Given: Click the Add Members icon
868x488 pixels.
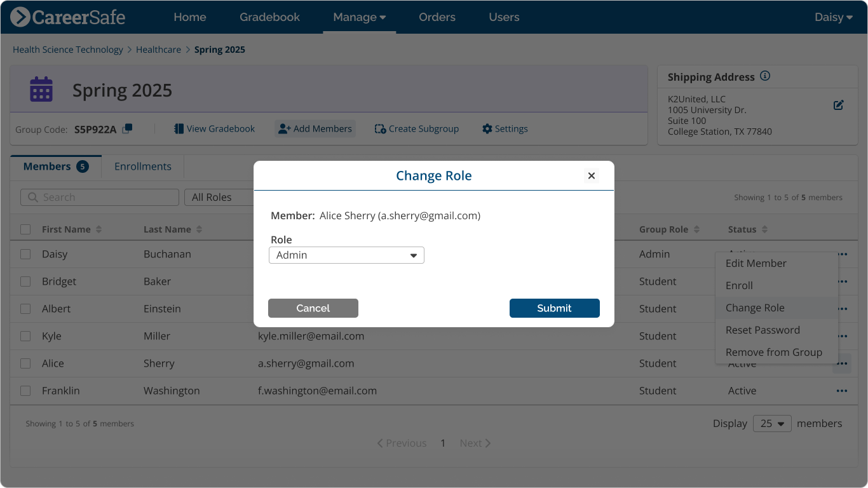Looking at the screenshot, I should 283,128.
